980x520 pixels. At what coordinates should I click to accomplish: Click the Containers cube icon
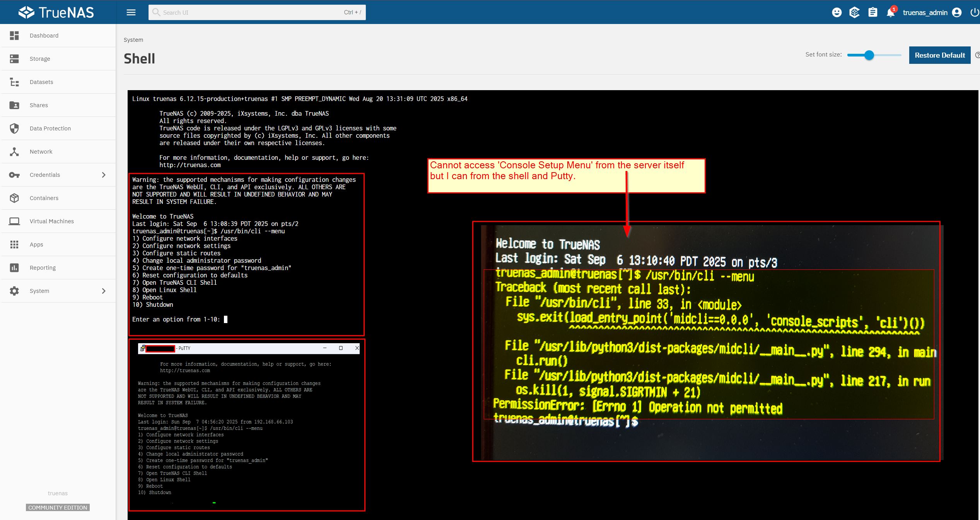[x=14, y=198]
